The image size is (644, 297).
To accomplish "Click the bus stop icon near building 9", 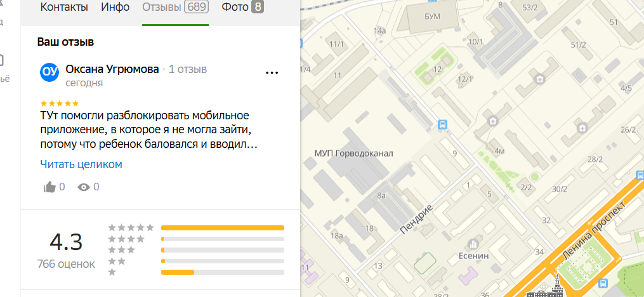I will click(x=442, y=124).
